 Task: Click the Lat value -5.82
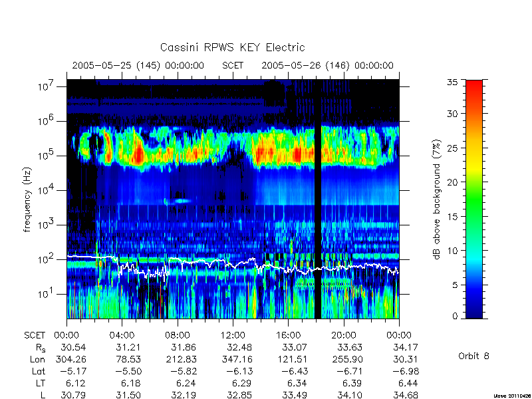click(184, 372)
